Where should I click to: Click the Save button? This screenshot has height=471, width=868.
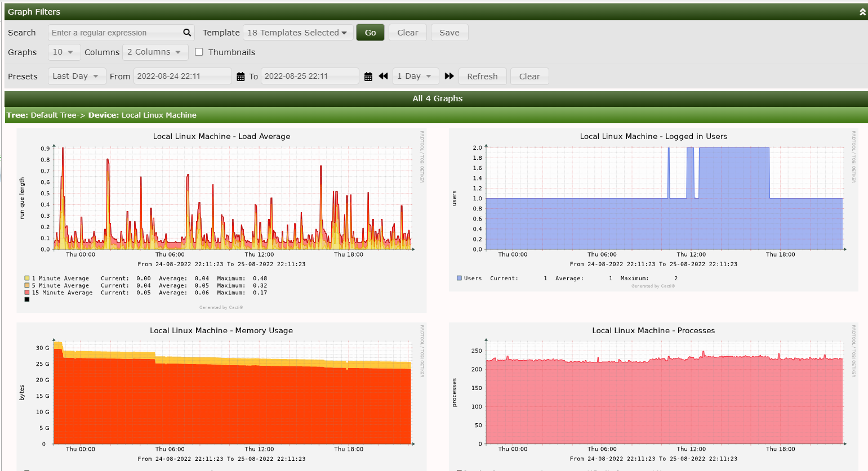tap(449, 33)
